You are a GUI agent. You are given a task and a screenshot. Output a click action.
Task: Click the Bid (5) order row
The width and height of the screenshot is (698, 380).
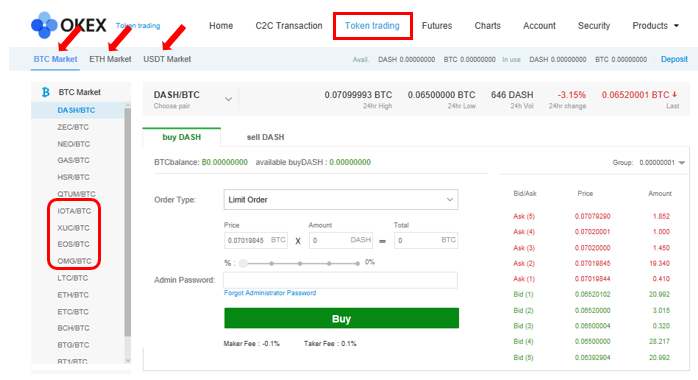click(x=592, y=358)
